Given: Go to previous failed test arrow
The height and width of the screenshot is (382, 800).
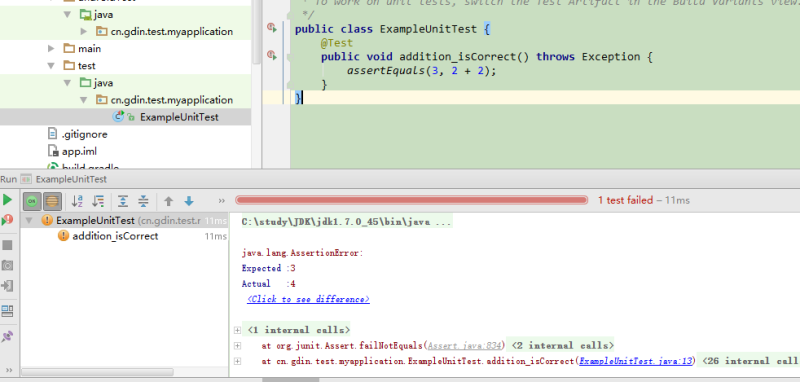Looking at the screenshot, I should tap(168, 201).
